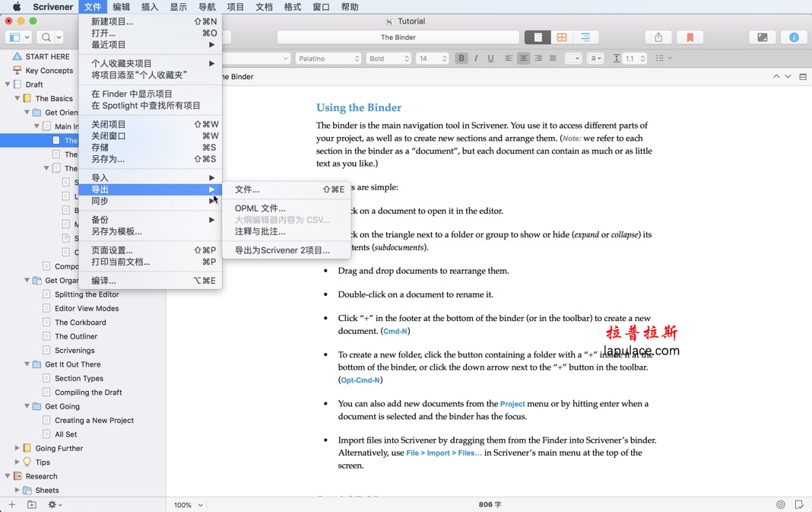Image resolution: width=812 pixels, height=512 pixels.
Task: Toggle Italic formatting button
Action: (x=476, y=59)
